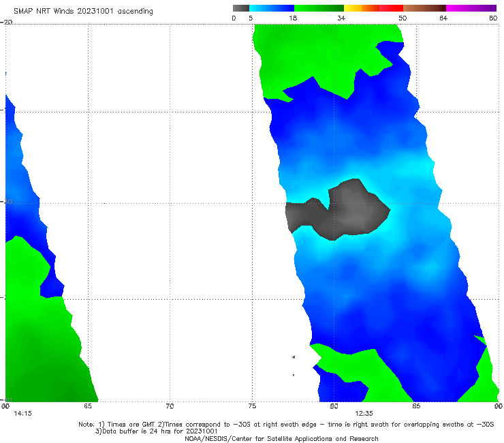Click the color bar label "18"
The height and width of the screenshot is (443, 504).
[293, 18]
